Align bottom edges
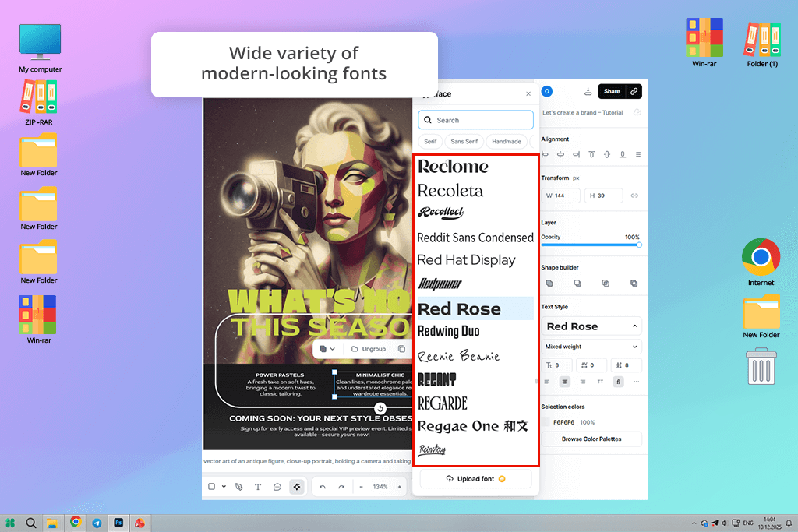Screen dimensions: 798x532 (623, 155)
